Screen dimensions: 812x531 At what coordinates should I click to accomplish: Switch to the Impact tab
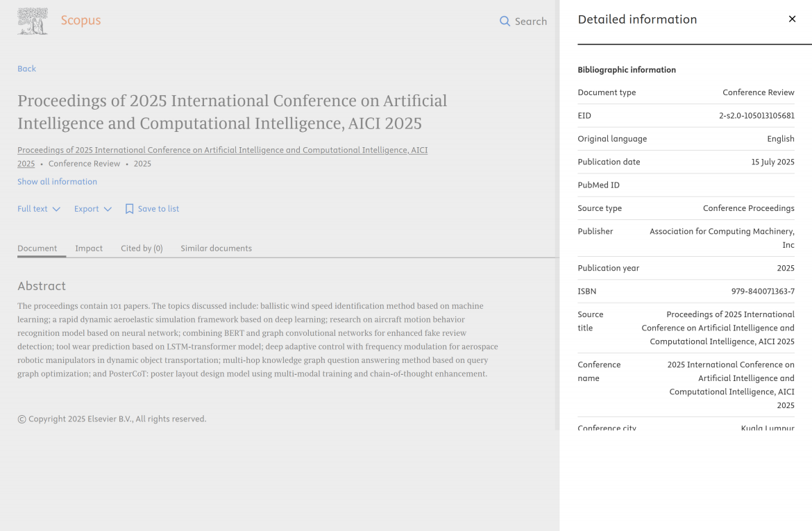tap(89, 248)
